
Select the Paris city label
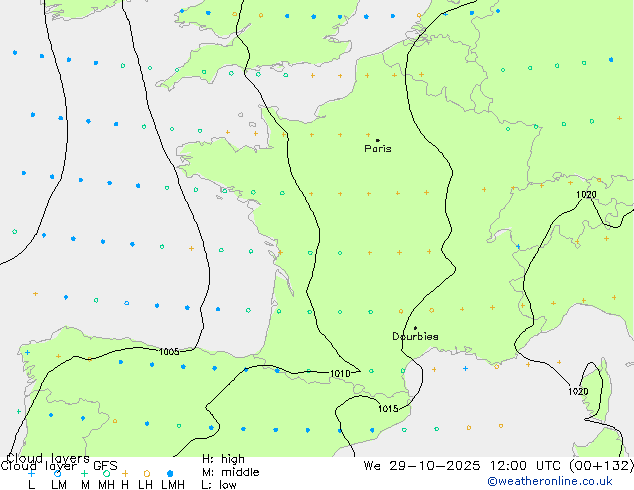[378, 149]
